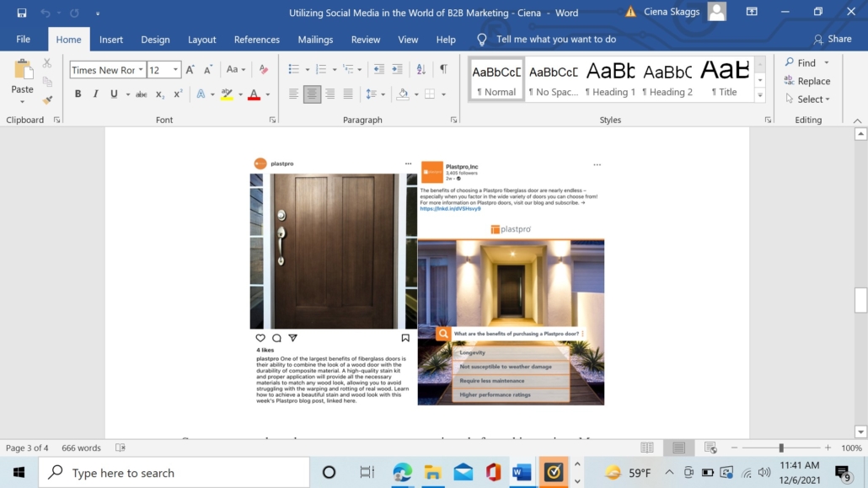The image size is (868, 488).
Task: Open the Change Case Aa dropdown
Action: pyautogui.click(x=236, y=70)
